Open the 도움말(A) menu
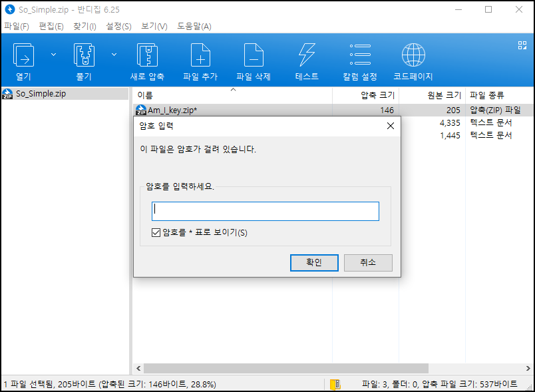Viewport: 535px width, 392px height. [x=194, y=26]
